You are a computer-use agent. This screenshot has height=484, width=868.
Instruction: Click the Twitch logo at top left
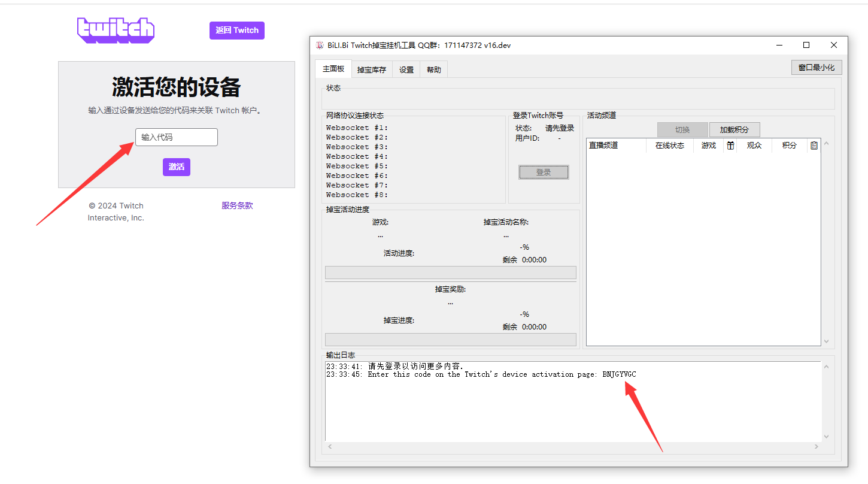click(x=116, y=30)
